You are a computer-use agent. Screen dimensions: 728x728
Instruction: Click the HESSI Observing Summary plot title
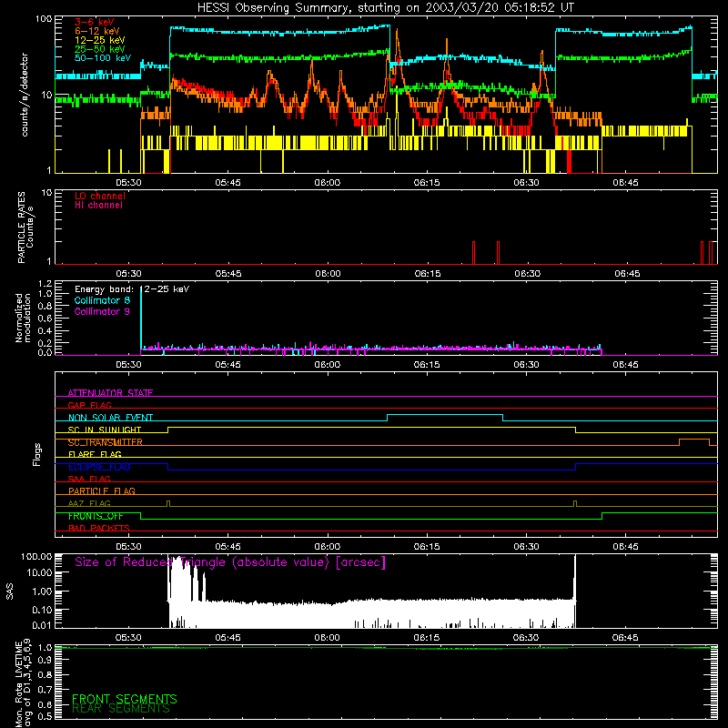(385, 8)
